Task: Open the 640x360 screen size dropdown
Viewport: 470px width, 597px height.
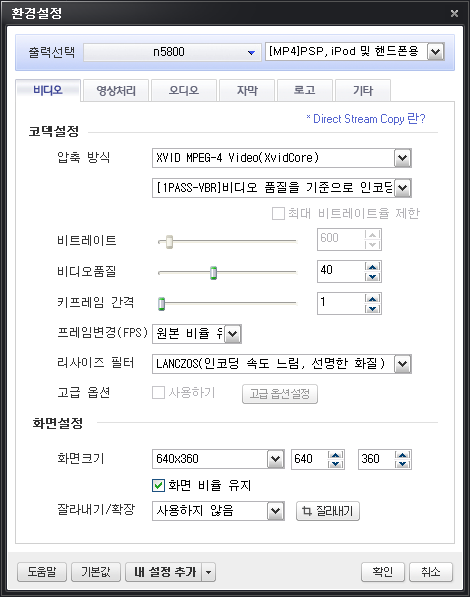Action: coord(275,459)
